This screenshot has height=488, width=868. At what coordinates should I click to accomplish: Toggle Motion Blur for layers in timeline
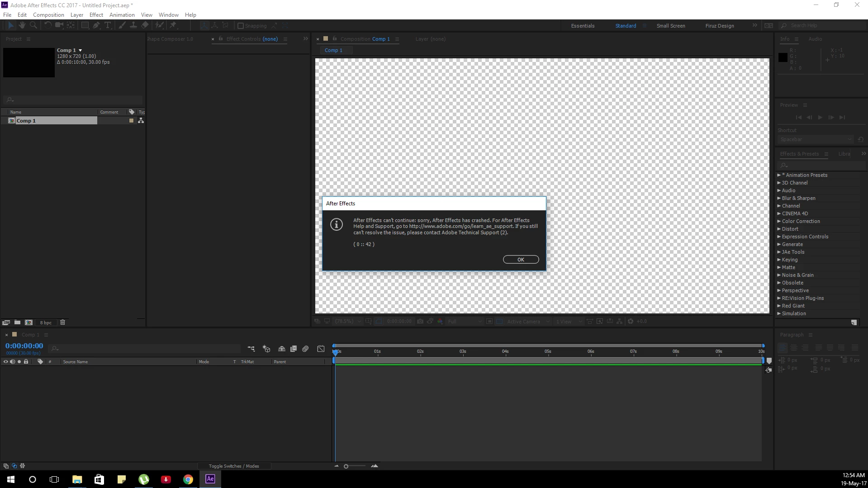coord(305,349)
